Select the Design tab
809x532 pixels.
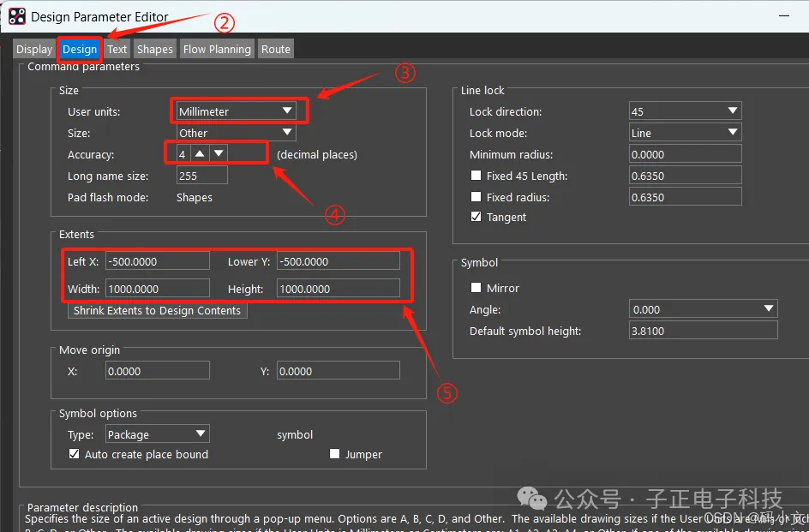pos(80,49)
